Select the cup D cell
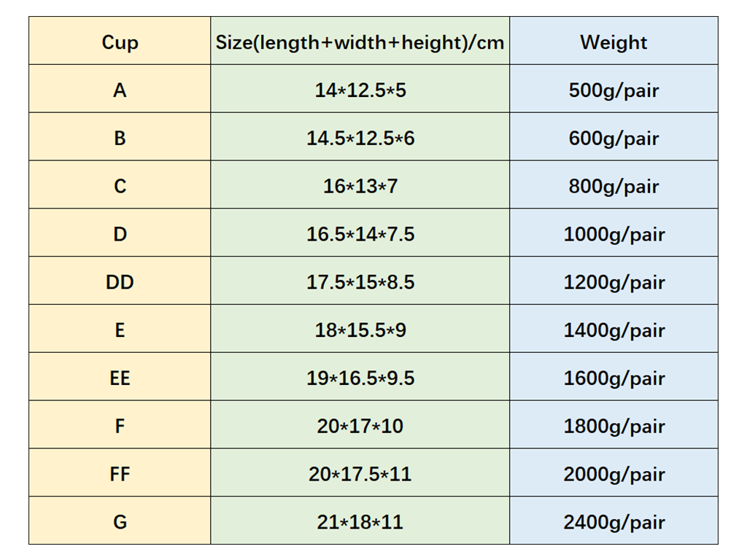This screenshot has height=560, width=747. click(120, 234)
